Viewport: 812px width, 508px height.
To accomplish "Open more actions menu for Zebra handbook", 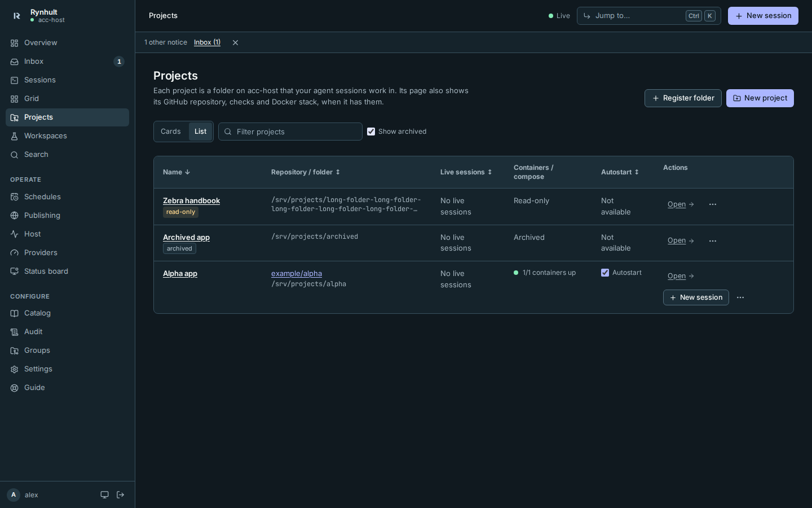I will tap(713, 204).
